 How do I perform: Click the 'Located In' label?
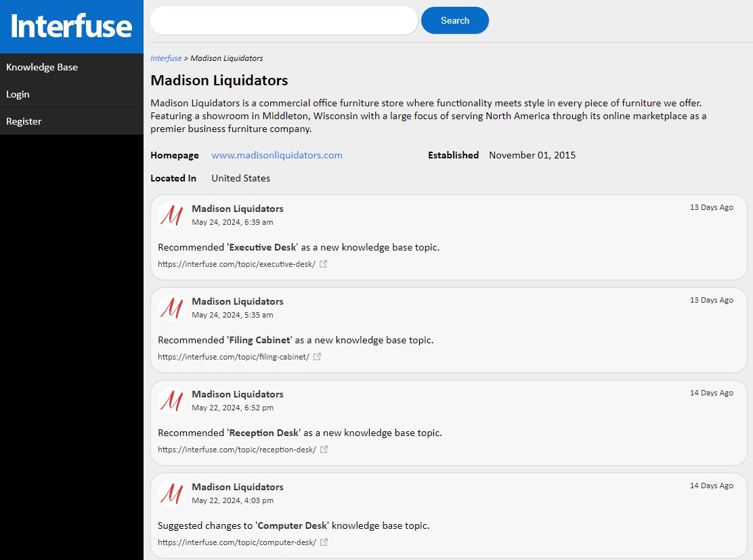[173, 178]
